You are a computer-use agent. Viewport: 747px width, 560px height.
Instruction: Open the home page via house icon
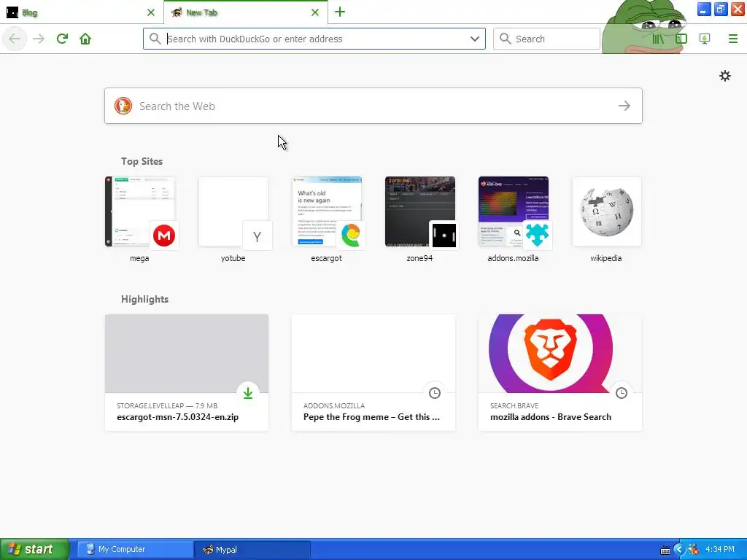85,39
